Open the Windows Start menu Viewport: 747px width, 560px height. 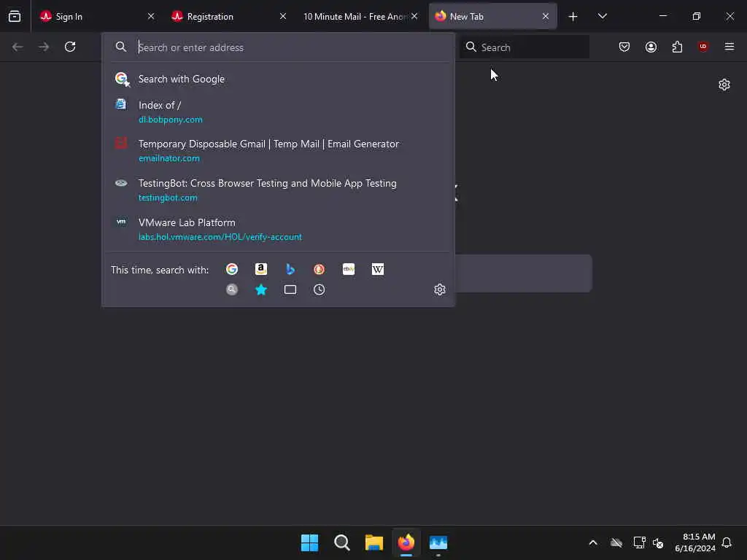309,542
